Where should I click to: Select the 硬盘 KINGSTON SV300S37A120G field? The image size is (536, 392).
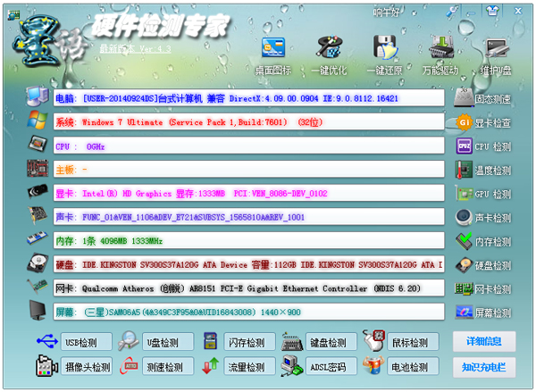[x=249, y=264]
